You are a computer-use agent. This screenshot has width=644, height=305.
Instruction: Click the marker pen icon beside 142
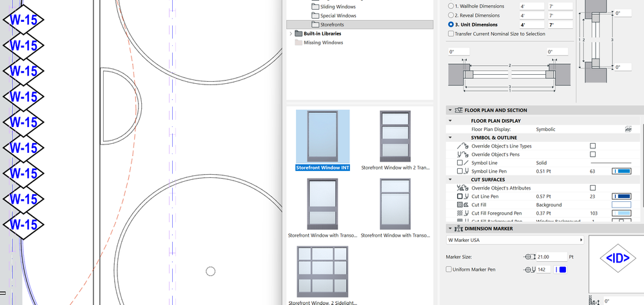point(529,270)
